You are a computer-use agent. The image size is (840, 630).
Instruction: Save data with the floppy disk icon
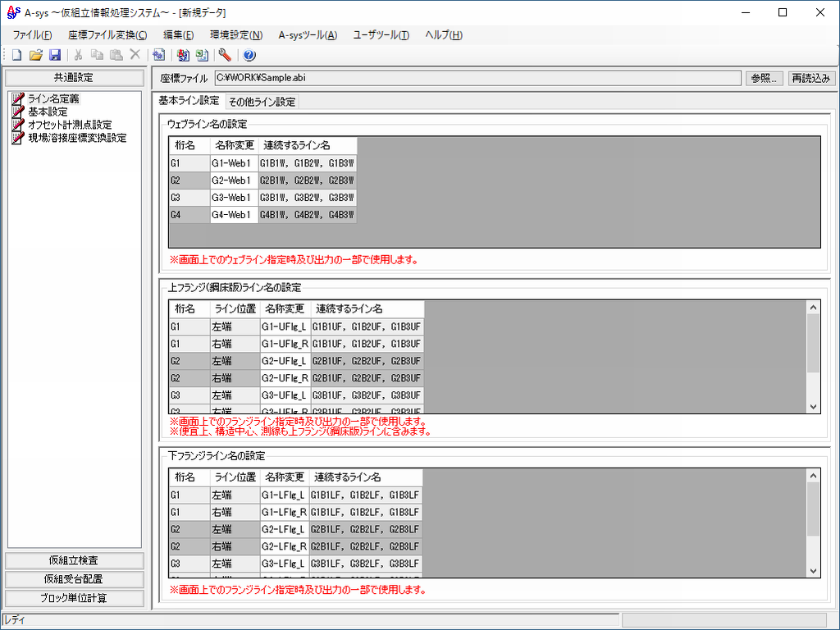pyautogui.click(x=54, y=55)
